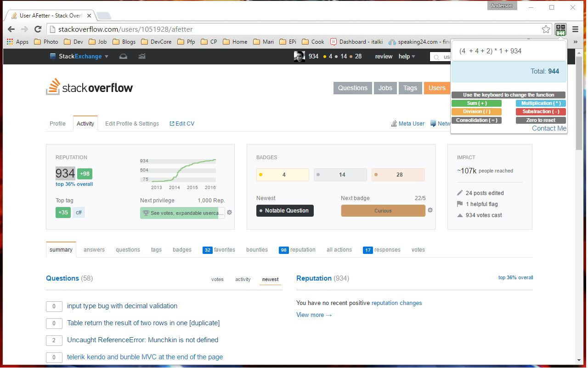588x368 pixels.
Task: Open the answers tab
Action: [94, 250]
